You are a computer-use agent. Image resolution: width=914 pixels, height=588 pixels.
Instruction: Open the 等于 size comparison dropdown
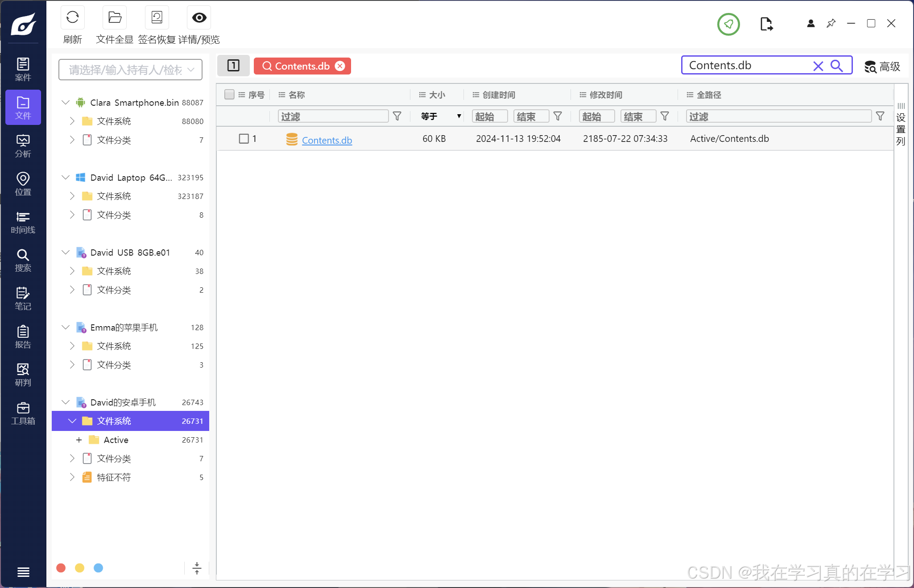click(441, 116)
